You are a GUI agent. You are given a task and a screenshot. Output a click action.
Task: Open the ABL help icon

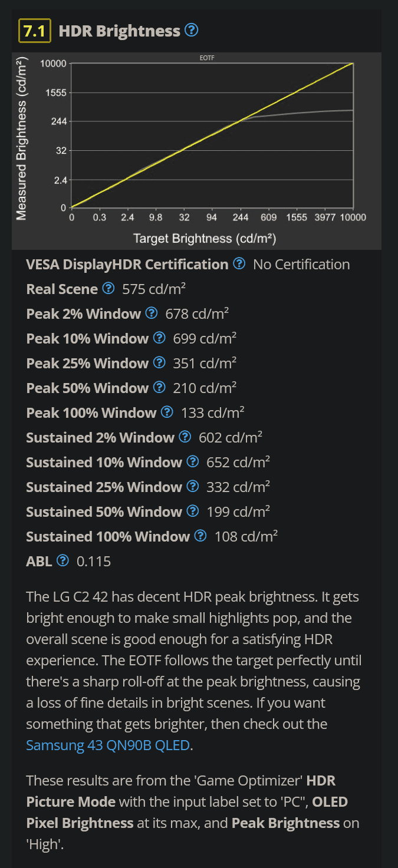tap(63, 561)
